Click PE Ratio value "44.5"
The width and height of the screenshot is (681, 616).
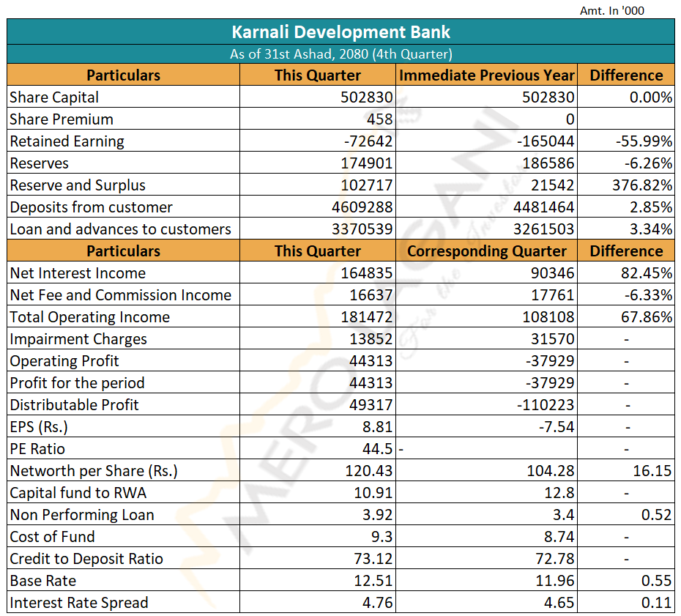(378, 449)
